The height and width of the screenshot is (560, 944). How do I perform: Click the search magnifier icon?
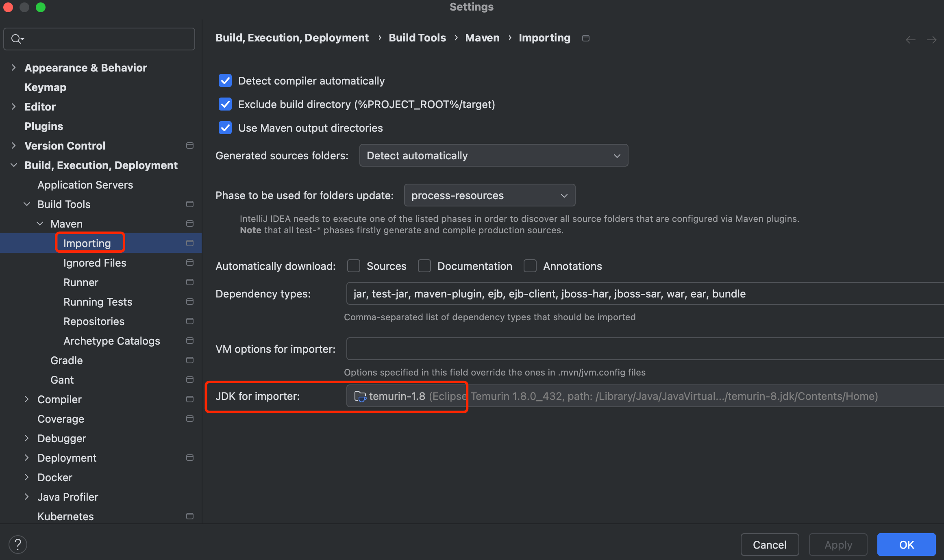point(16,39)
